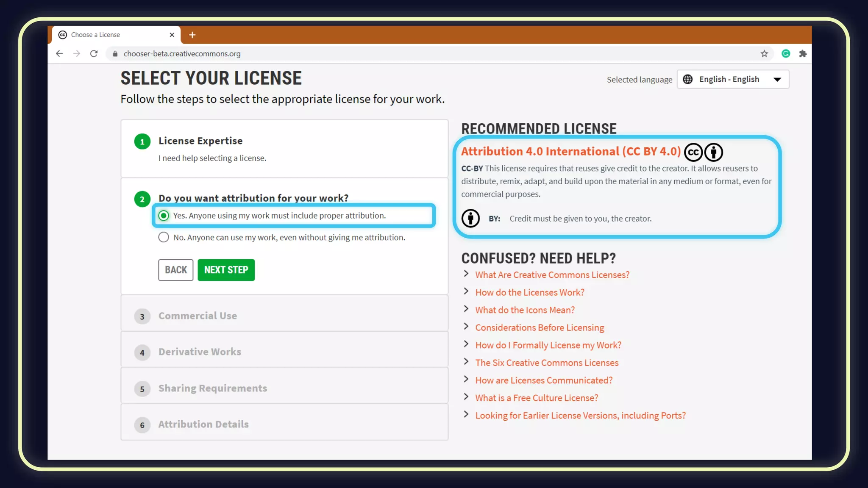Expand 'The Six Creative Commons Licenses'
This screenshot has width=868, height=488.
tap(547, 363)
